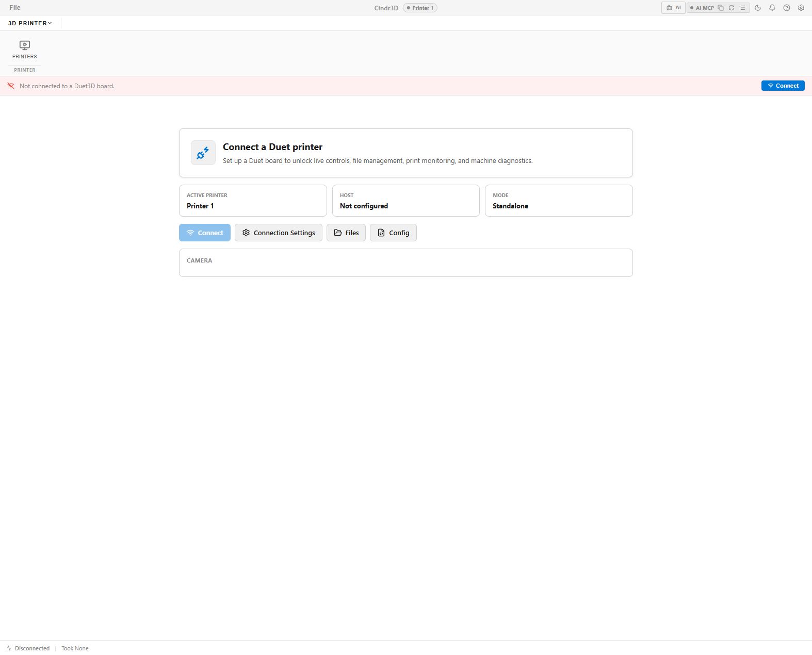Viewport: 812px width, 655px height.
Task: Copy the AI MCP configuration icon
Action: [x=721, y=8]
